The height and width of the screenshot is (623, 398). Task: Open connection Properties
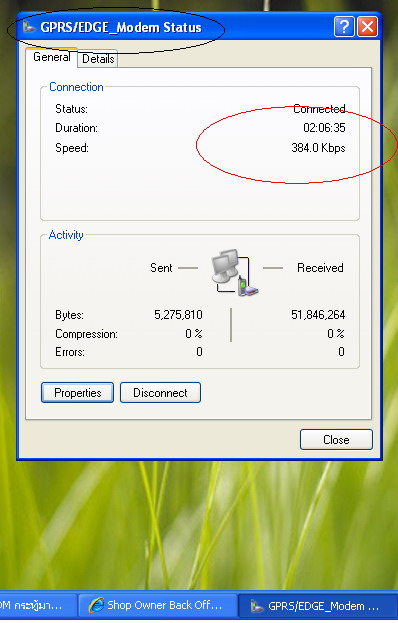click(x=77, y=393)
